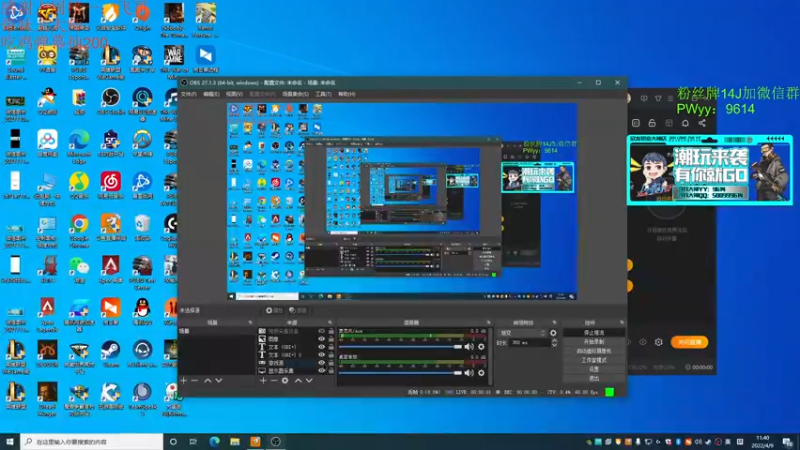Screen dimensions: 800x450
Task: Add a new scene with the plus icon
Action: pyautogui.click(x=184, y=381)
